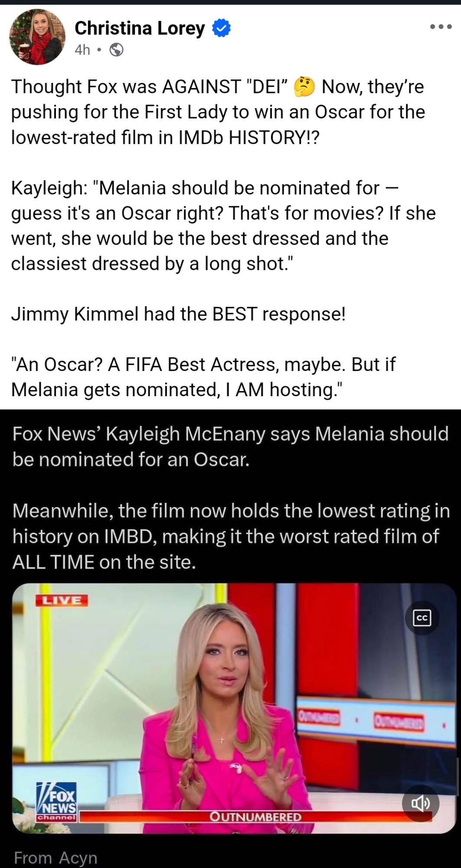Unmute the video with speaker icon
This screenshot has width=461, height=868.
pyautogui.click(x=420, y=804)
